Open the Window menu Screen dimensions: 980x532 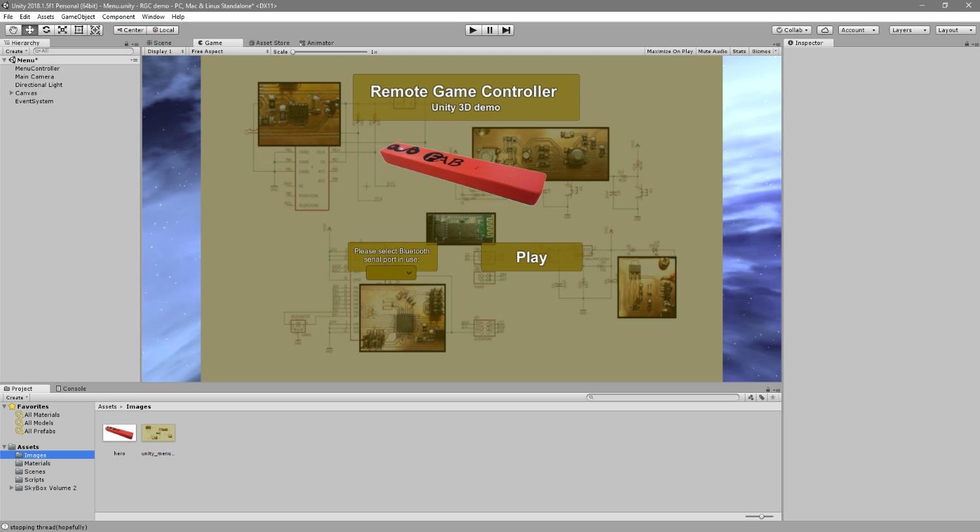(153, 17)
